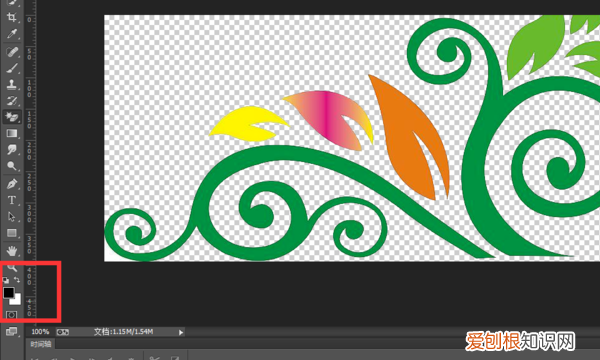Viewport: 600px width, 360px height.
Task: Change the screen mode
Action: (x=11, y=331)
